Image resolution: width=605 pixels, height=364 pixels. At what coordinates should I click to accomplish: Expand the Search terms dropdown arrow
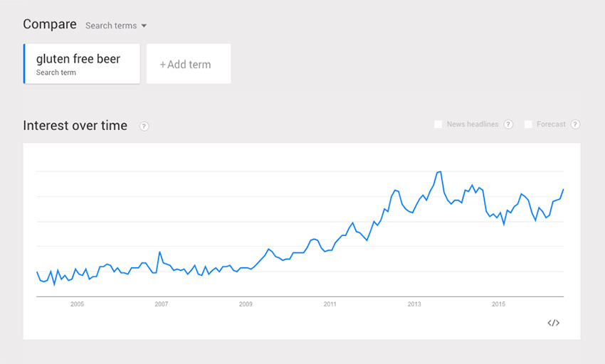[x=144, y=26]
